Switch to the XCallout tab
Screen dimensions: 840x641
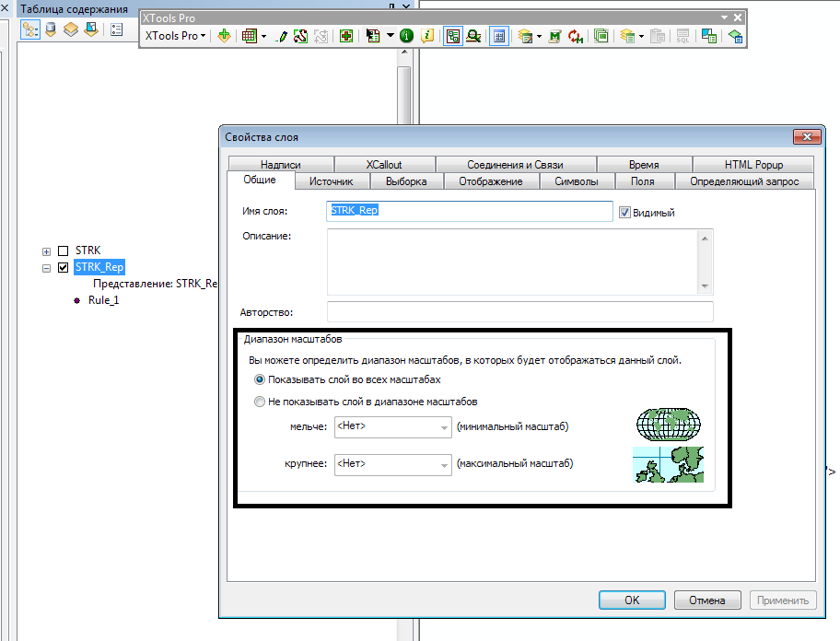384,165
